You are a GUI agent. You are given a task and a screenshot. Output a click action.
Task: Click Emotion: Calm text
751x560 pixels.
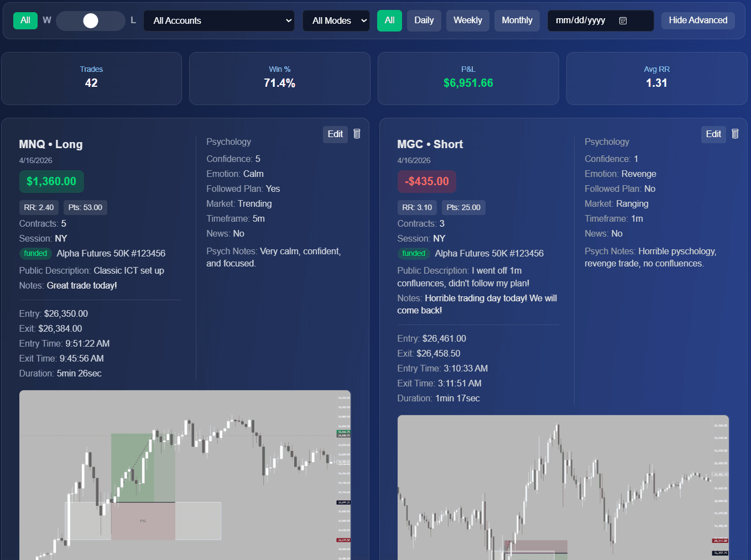click(x=235, y=174)
